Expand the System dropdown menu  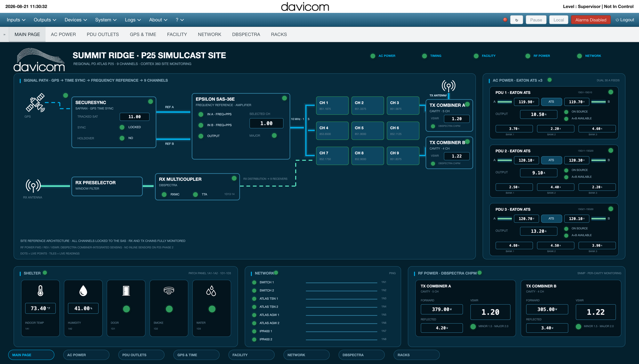[x=106, y=20]
